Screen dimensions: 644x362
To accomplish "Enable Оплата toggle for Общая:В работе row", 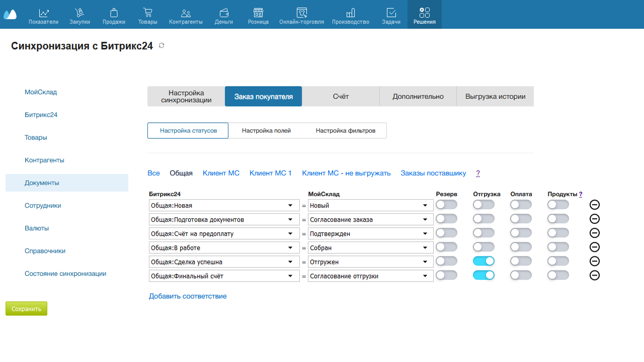I will tap(521, 247).
